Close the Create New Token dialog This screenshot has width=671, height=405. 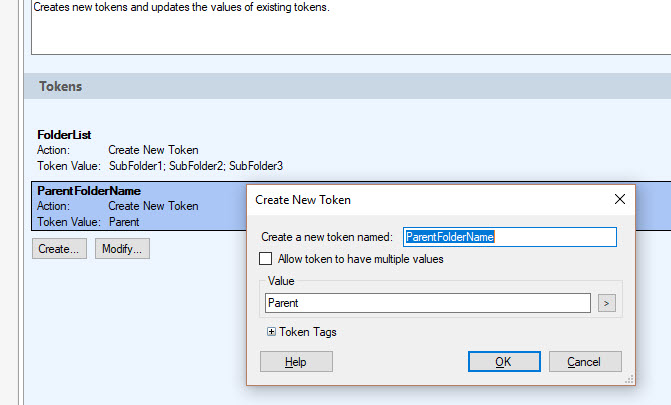click(619, 199)
